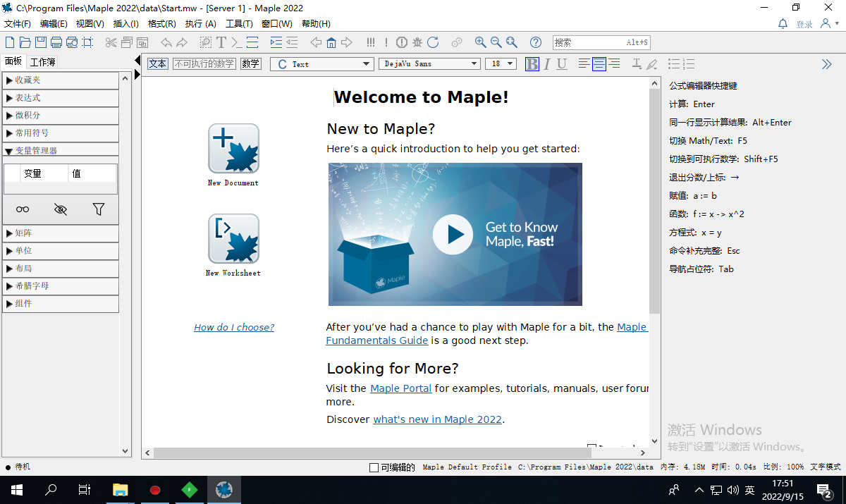
Task: Collapse right panel with double chevron
Action: [x=827, y=64]
